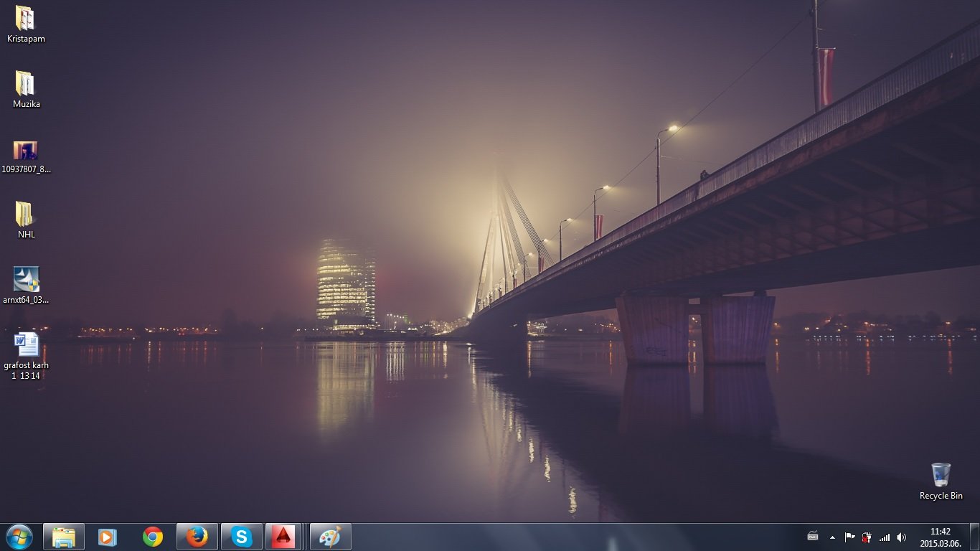Open the touch keyboard tray icon
The image size is (980, 551).
click(813, 537)
